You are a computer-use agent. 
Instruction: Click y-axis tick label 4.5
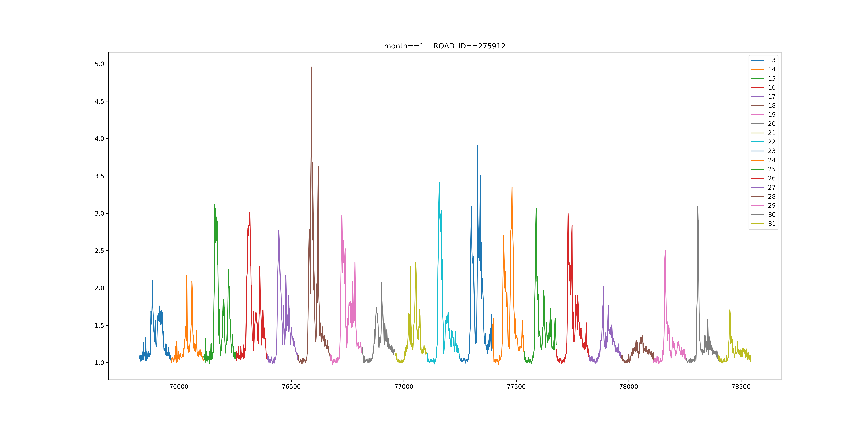point(99,101)
